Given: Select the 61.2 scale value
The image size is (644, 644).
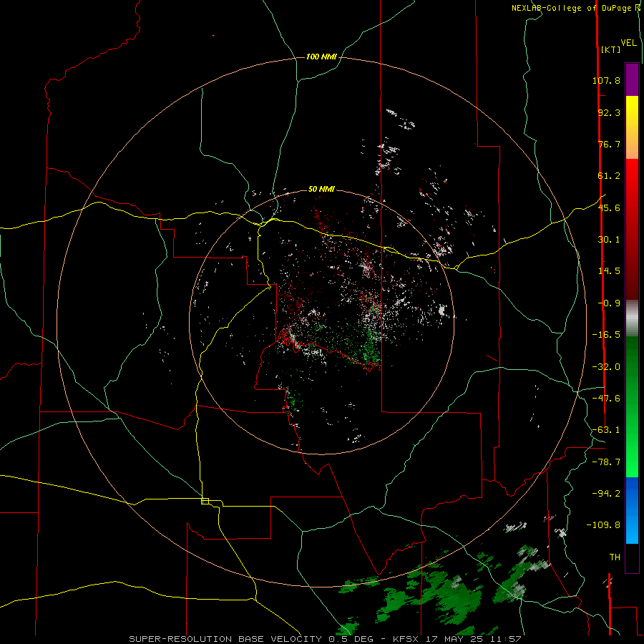Looking at the screenshot, I should pos(609,176).
